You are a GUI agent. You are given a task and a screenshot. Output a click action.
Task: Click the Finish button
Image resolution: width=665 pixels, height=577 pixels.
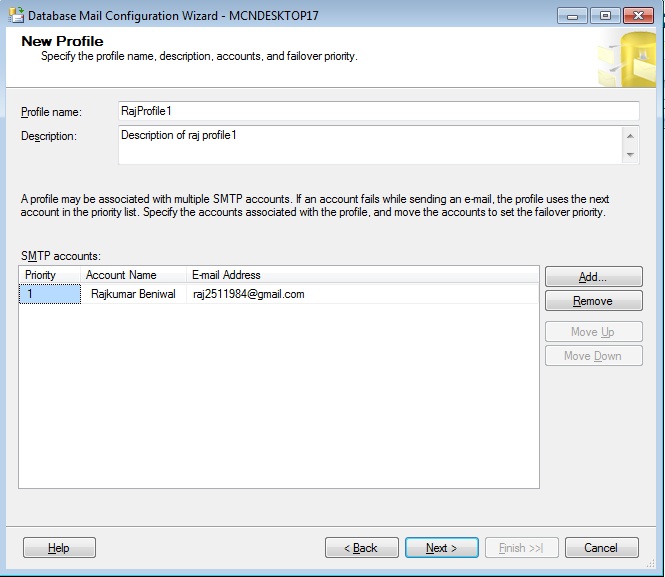coord(521,548)
